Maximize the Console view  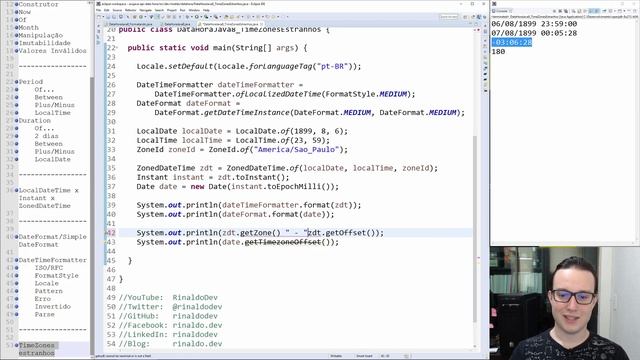click(x=635, y=11)
